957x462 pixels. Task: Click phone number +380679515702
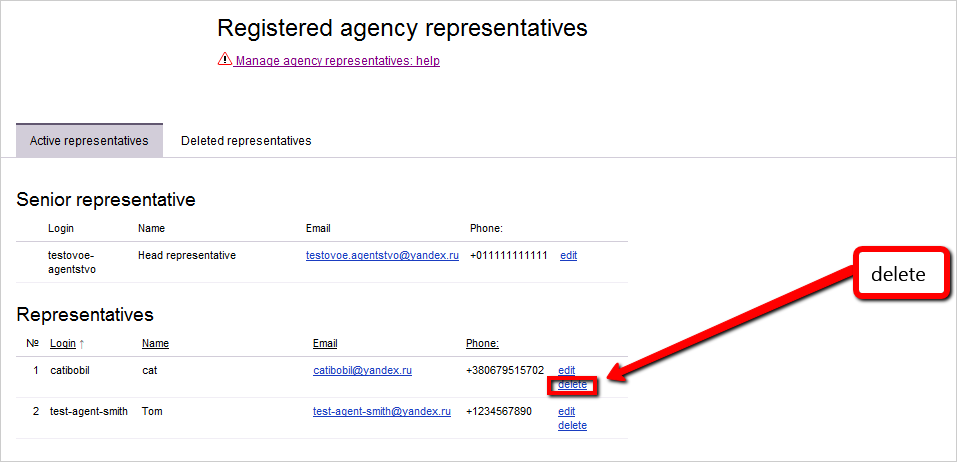[x=504, y=370]
